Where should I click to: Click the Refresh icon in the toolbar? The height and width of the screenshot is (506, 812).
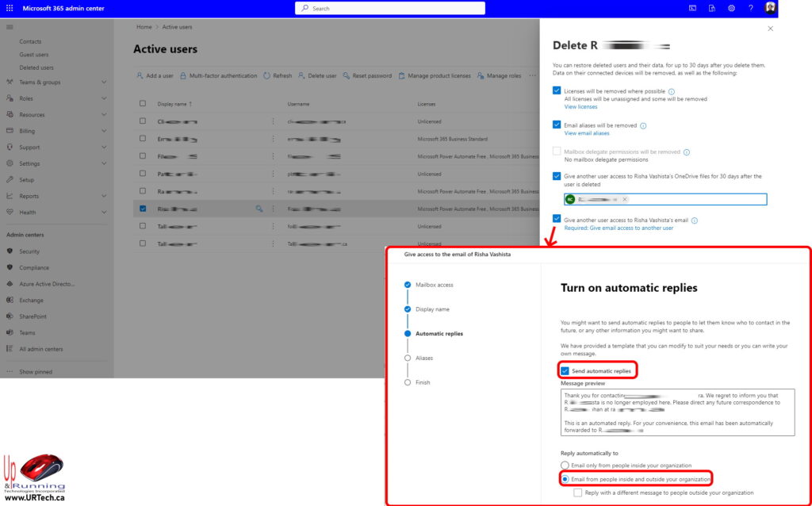tap(266, 76)
